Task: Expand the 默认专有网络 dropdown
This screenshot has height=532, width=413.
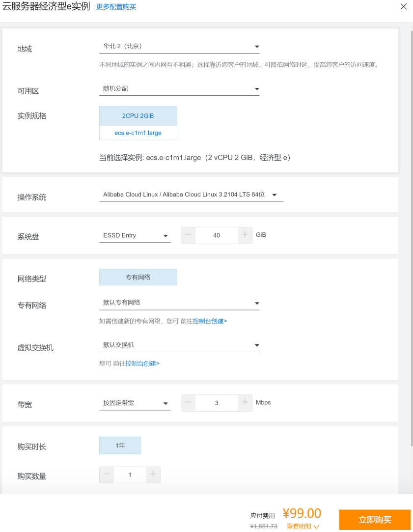Action: (179, 303)
